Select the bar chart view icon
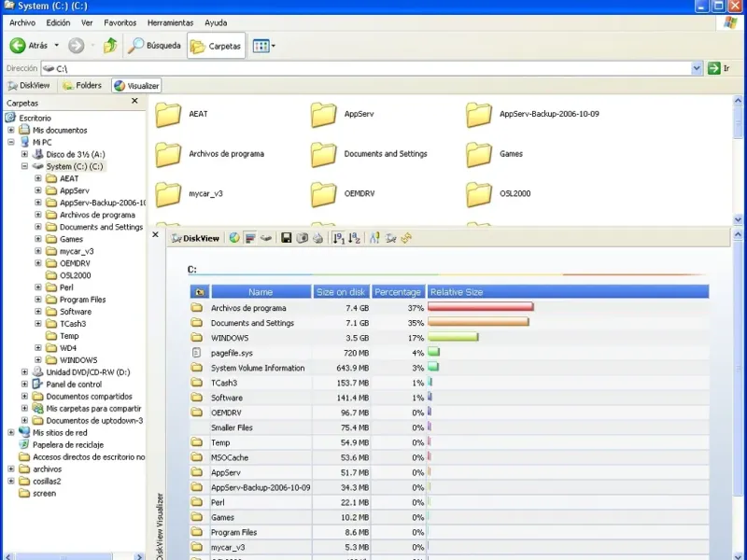 [x=250, y=238]
